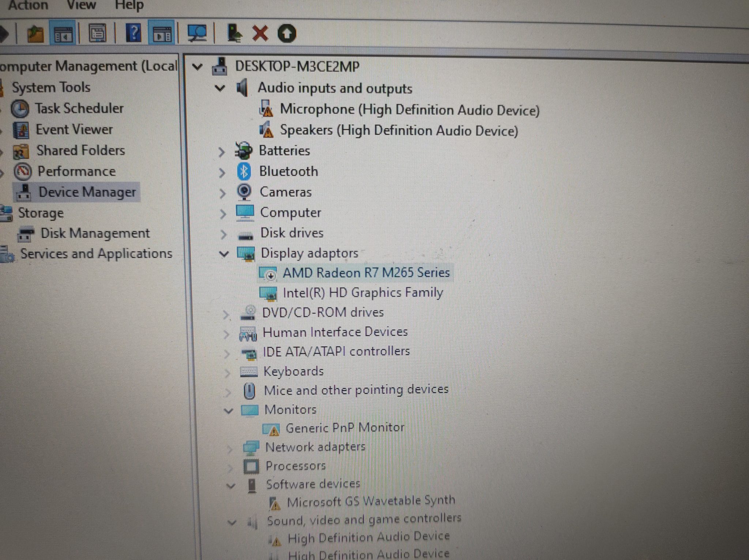The image size is (749, 560).
Task: Open the Action menu
Action: (28, 5)
